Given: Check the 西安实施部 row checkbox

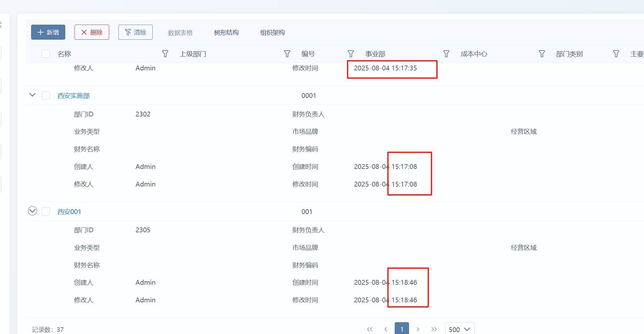Looking at the screenshot, I should 46,96.
